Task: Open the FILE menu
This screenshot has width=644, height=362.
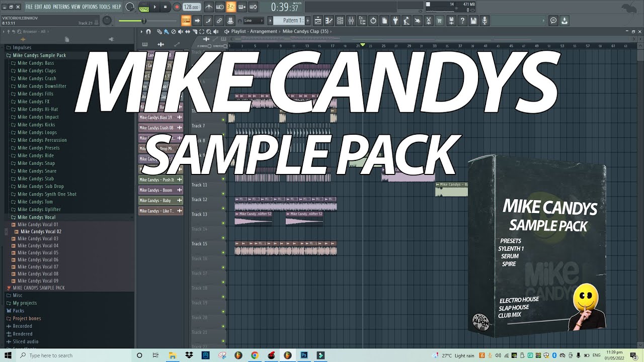Action: 29,7
